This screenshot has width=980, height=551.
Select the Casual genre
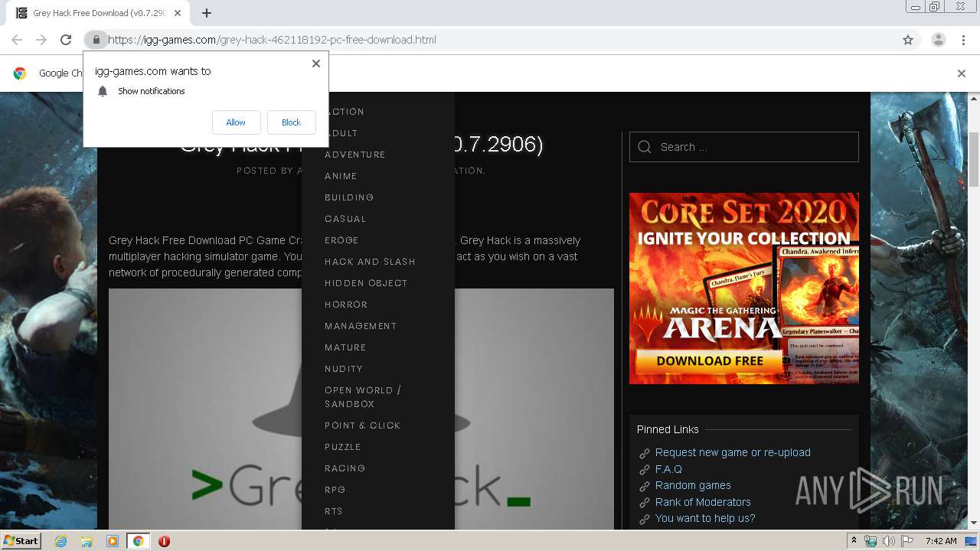(x=345, y=219)
